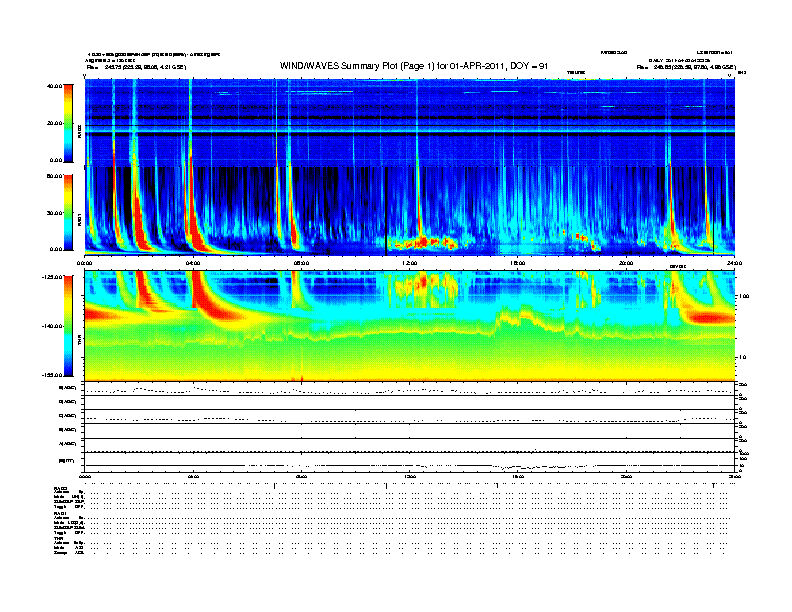Click the 30.00 tick on RAD1 color bar
This screenshot has height=612, width=792.
[54, 213]
